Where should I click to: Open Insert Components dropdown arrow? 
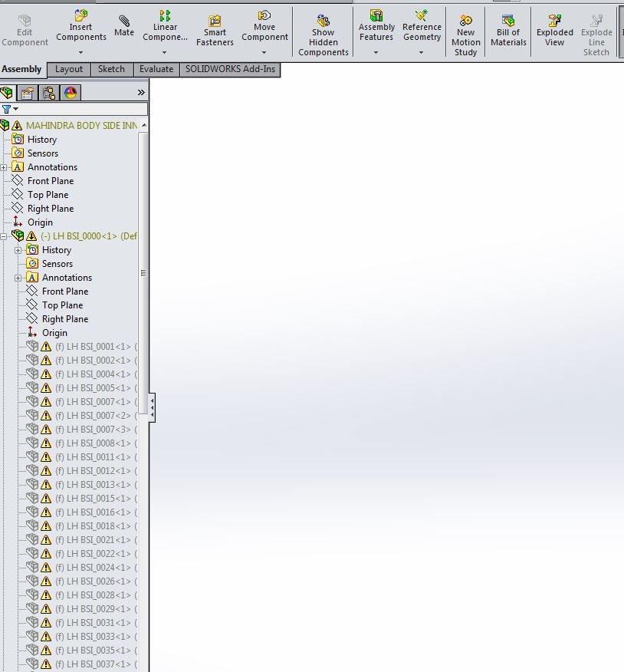(80, 52)
